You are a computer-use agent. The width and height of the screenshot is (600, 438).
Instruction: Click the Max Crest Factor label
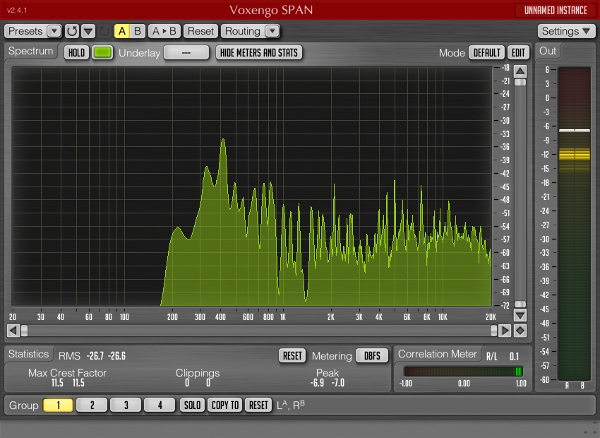pos(67,373)
